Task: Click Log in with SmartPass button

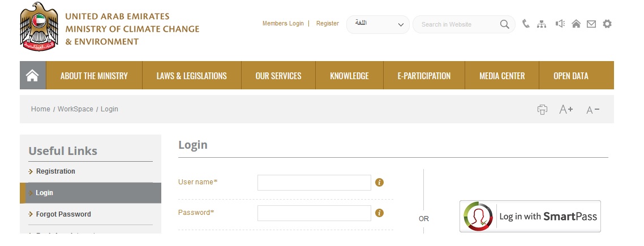Action: (x=530, y=216)
